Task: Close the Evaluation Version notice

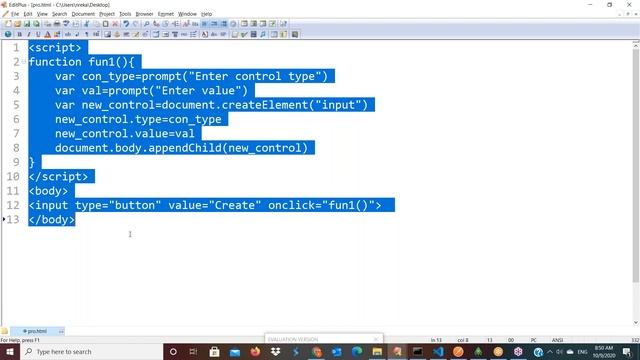Action: tap(376, 339)
